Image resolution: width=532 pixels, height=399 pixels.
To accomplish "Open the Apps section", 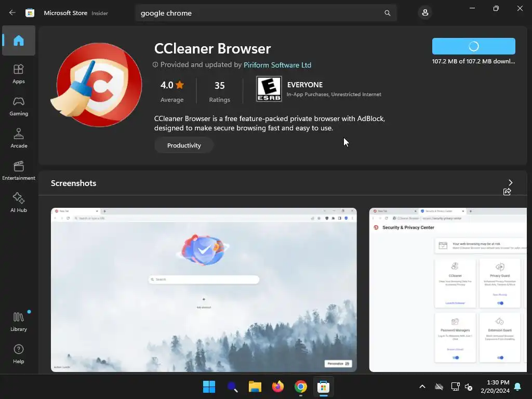I will tap(19, 74).
